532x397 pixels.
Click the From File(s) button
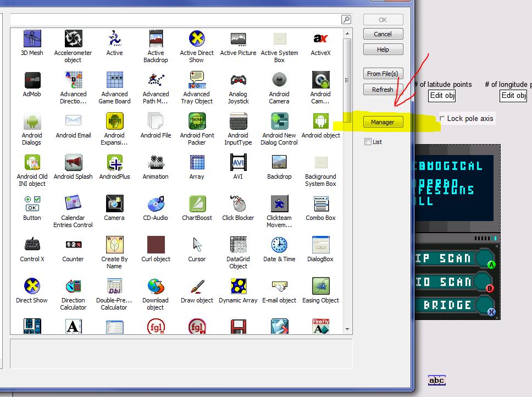coord(383,74)
